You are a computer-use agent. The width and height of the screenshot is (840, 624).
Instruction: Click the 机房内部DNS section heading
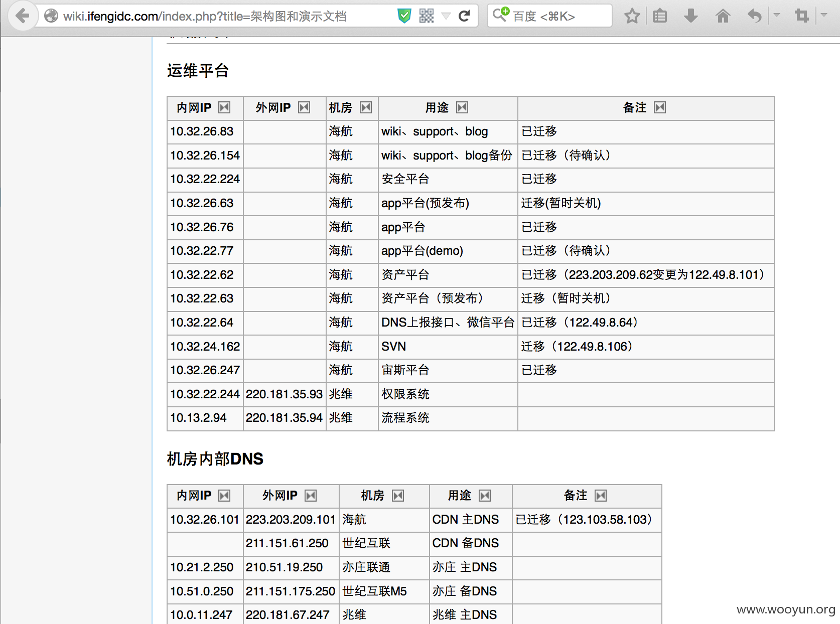pyautogui.click(x=215, y=459)
